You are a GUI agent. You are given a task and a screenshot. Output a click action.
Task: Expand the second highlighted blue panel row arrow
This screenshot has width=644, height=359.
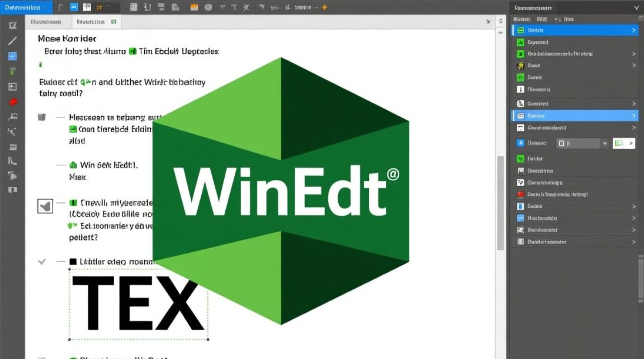[633, 116]
